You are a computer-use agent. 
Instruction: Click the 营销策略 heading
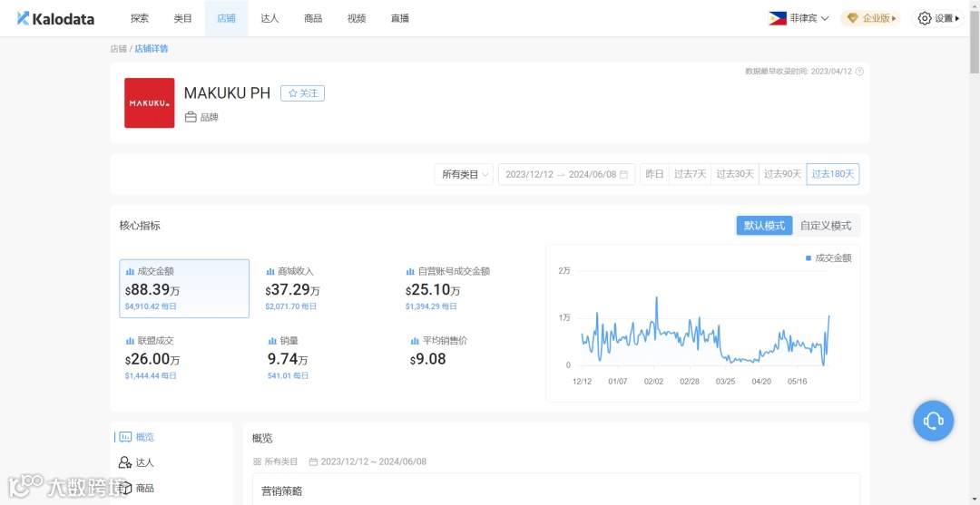coord(282,491)
